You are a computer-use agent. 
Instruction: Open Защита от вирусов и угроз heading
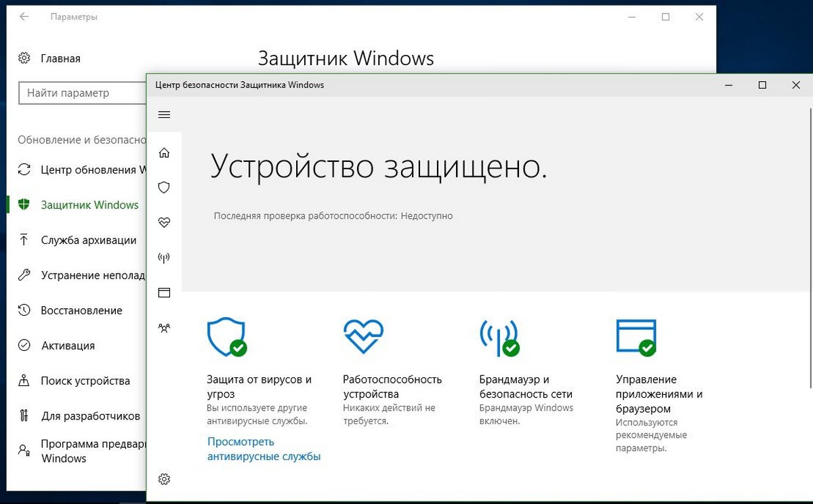click(x=259, y=387)
